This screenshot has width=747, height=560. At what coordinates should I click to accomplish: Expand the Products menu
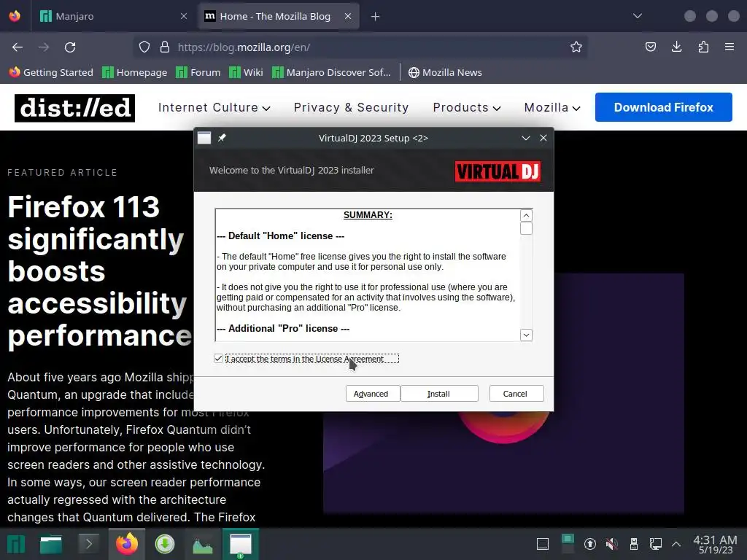(467, 108)
